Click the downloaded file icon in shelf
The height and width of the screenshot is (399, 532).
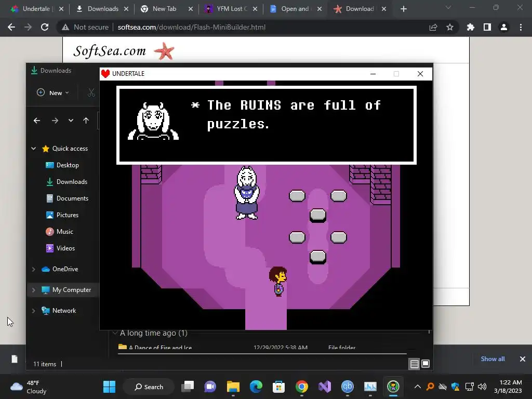14,359
